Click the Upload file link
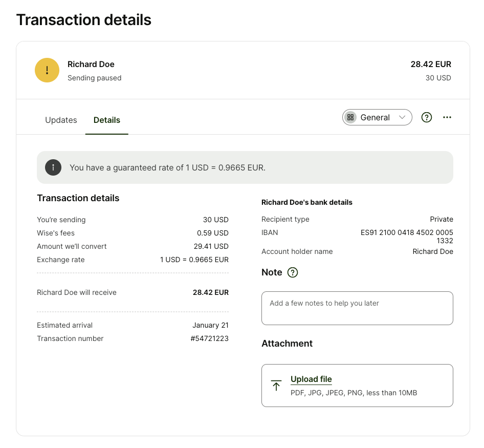The width and height of the screenshot is (484, 448). [311, 379]
